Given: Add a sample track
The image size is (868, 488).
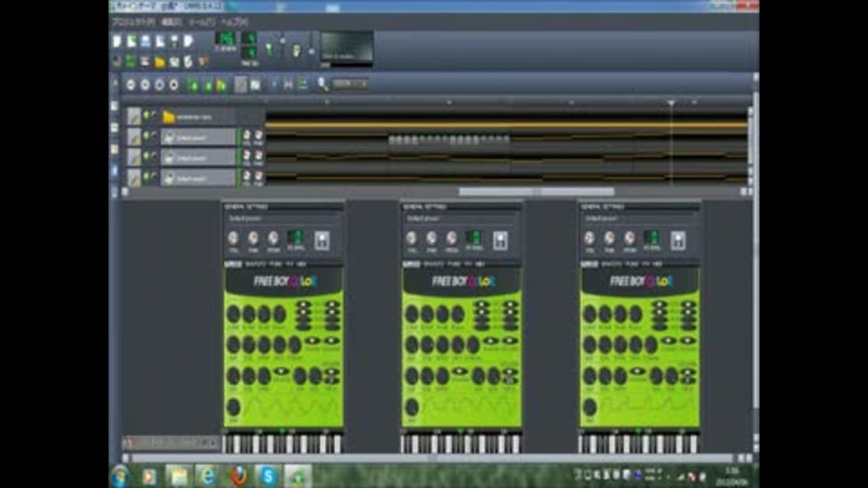Looking at the screenshot, I should (208, 85).
